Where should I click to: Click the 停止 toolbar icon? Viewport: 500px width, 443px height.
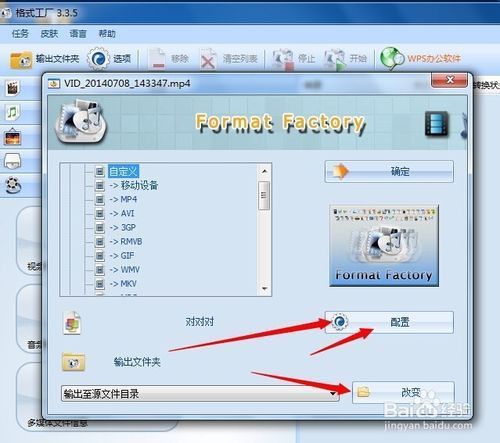(283, 60)
